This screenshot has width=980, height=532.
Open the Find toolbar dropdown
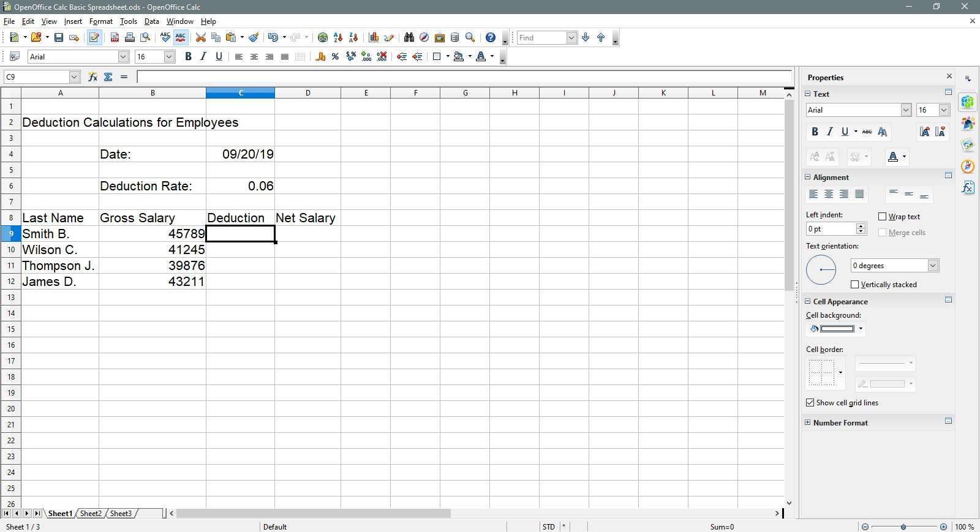pyautogui.click(x=571, y=37)
